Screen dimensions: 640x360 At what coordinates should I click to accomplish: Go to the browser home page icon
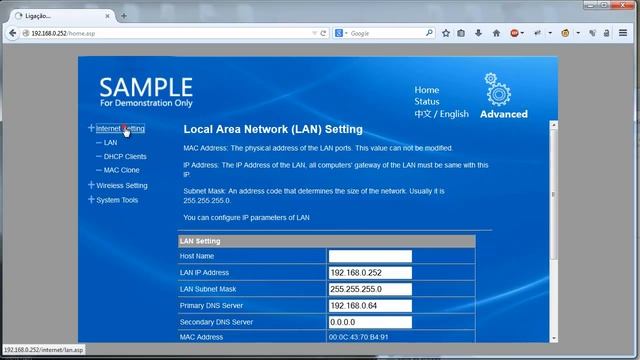(x=496, y=33)
